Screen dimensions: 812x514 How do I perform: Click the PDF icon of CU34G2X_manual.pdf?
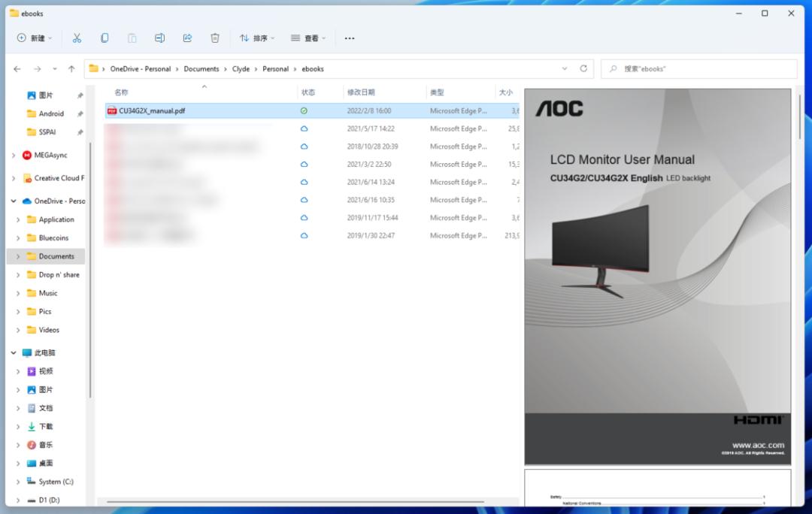[112, 110]
